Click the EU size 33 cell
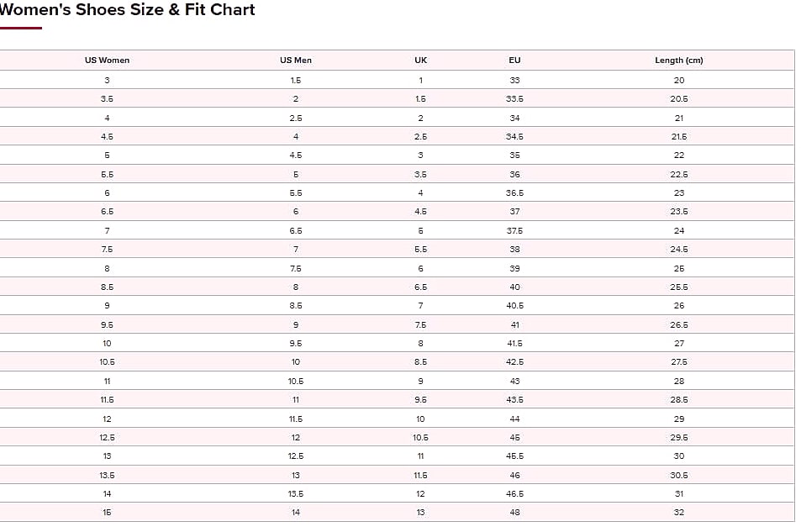Screen dimensions: 801x532 514,80
